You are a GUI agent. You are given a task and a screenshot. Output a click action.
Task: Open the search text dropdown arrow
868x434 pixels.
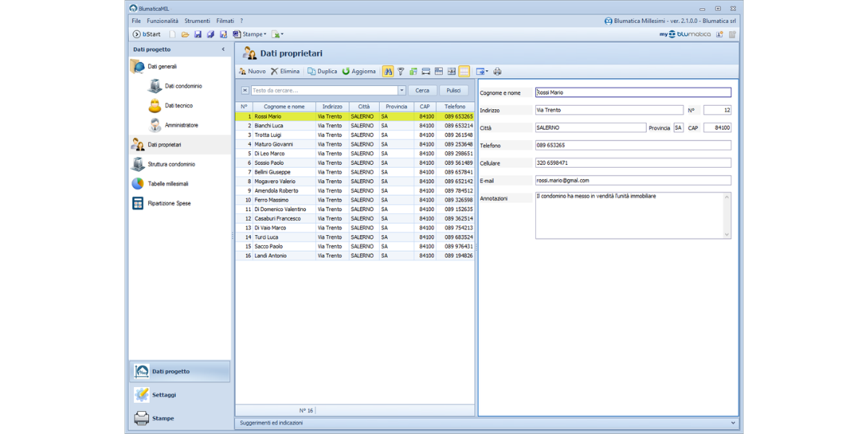[401, 90]
